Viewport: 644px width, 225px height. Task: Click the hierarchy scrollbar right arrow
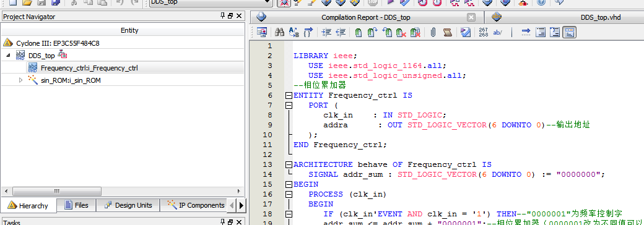[239, 192]
